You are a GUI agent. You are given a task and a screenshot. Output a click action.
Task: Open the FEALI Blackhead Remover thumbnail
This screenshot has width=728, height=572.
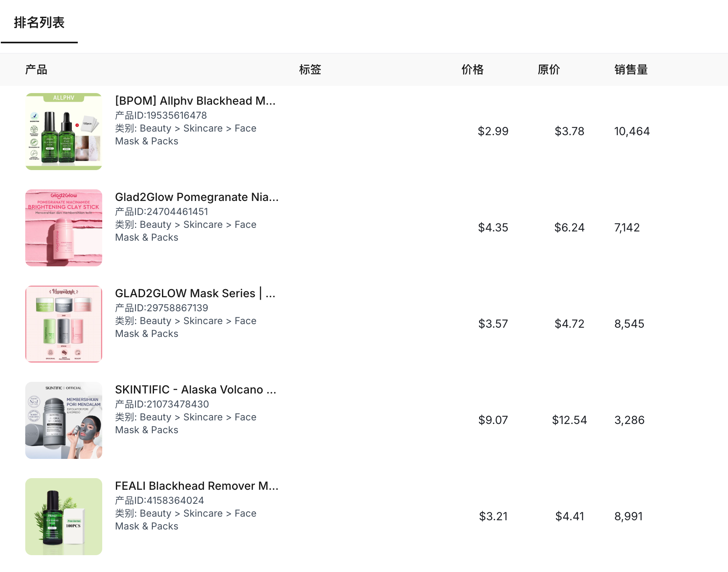click(64, 517)
